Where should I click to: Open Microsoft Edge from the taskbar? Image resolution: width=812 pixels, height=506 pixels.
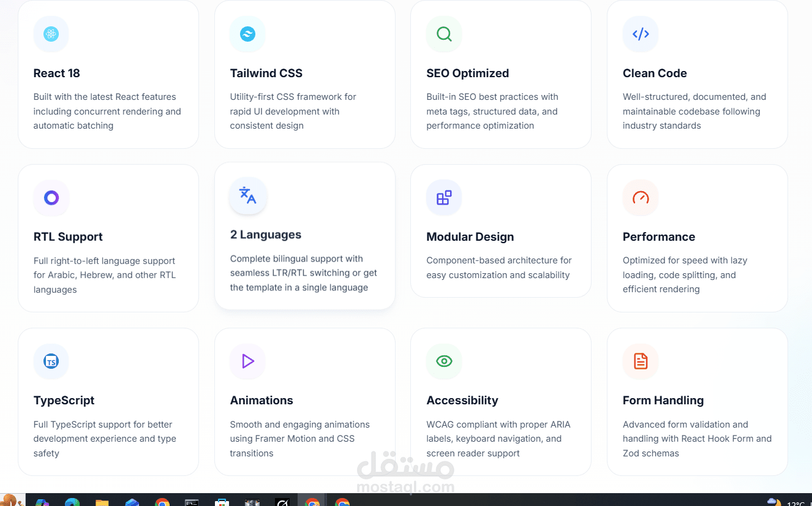(72, 503)
